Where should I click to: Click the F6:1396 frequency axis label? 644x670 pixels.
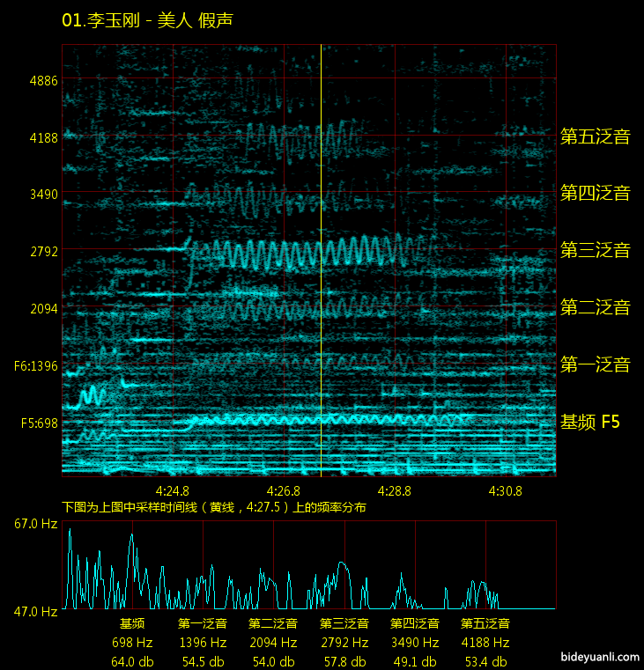pyautogui.click(x=36, y=365)
